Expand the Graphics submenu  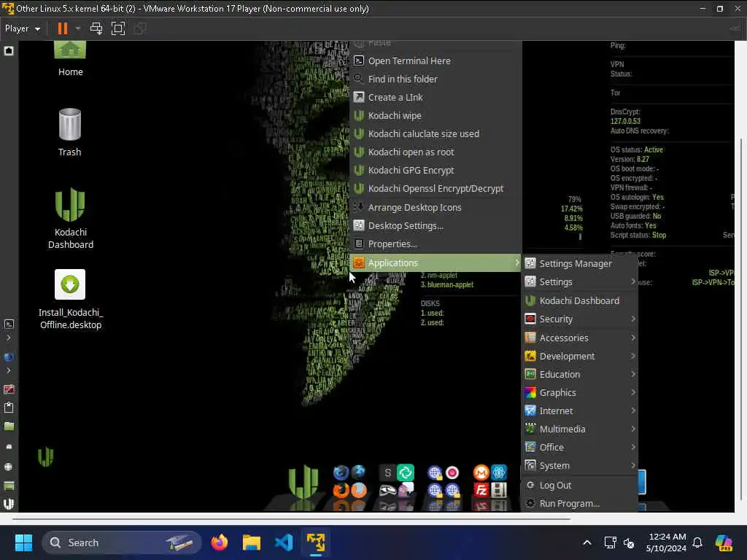tap(580, 392)
